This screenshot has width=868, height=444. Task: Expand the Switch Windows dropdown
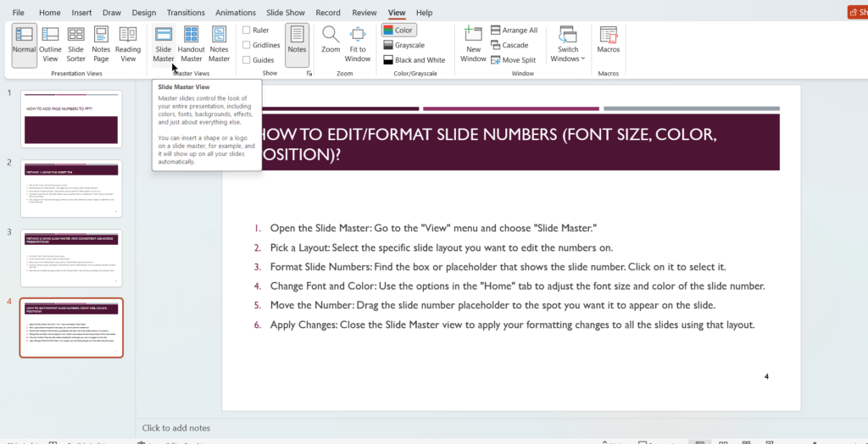568,44
